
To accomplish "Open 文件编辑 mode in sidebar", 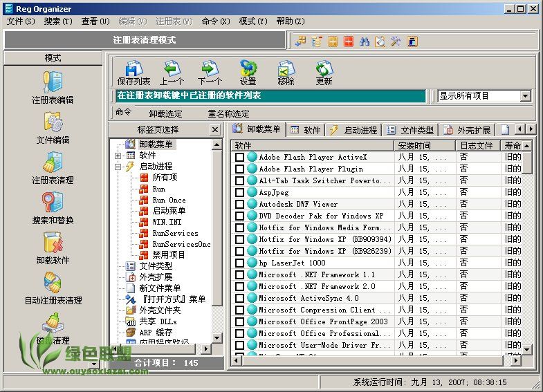I will point(53,127).
